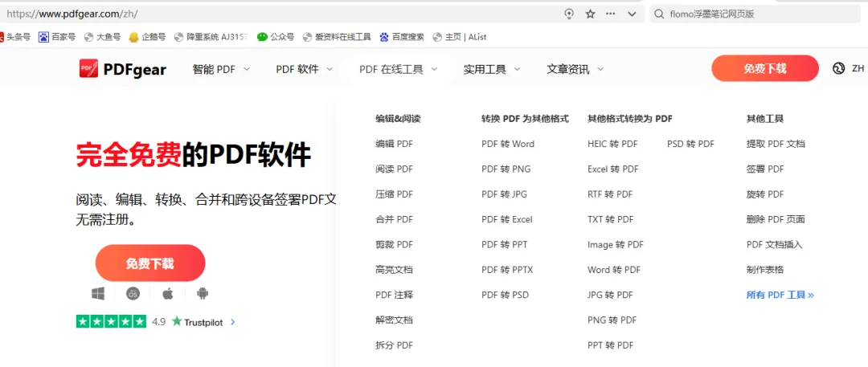The height and width of the screenshot is (367, 868).
Task: Open the 所有 PDF 工具 link
Action: click(x=780, y=295)
